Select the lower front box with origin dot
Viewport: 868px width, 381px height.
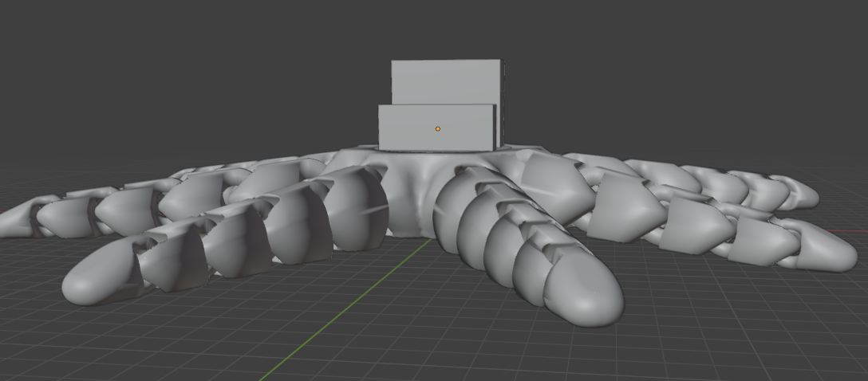[x=436, y=128]
